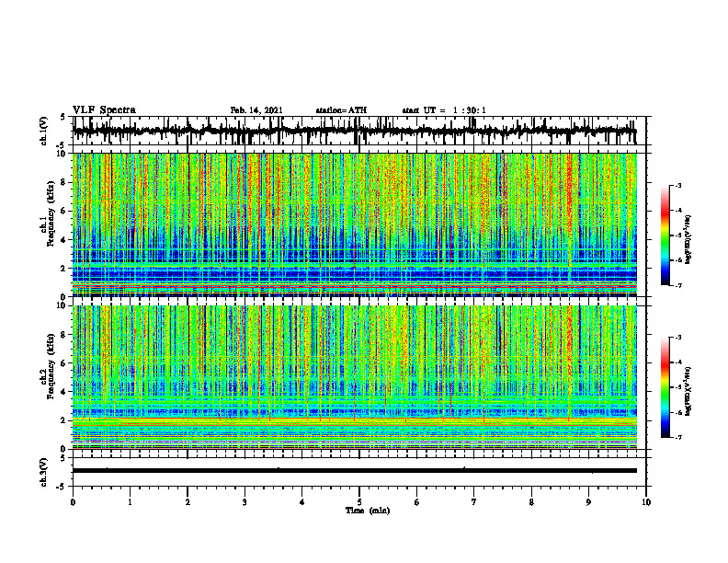Viewport: 728px width, 563px height.
Task: Click the -7 label on ch.2 colorbar
Action: pyautogui.click(x=678, y=437)
